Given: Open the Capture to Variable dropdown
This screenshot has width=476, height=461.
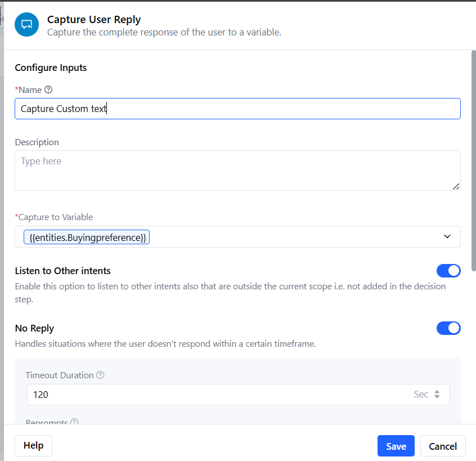Looking at the screenshot, I should pos(447,236).
